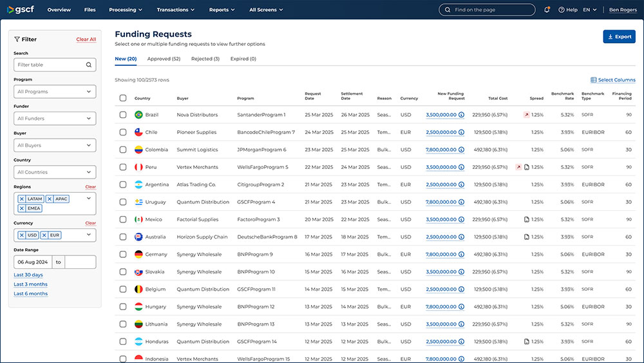Click the Export button

pyautogui.click(x=618, y=37)
